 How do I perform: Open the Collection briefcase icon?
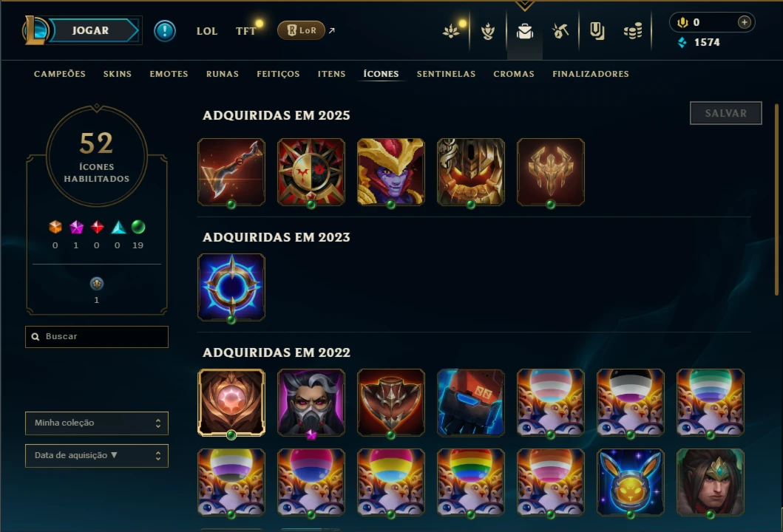524,32
